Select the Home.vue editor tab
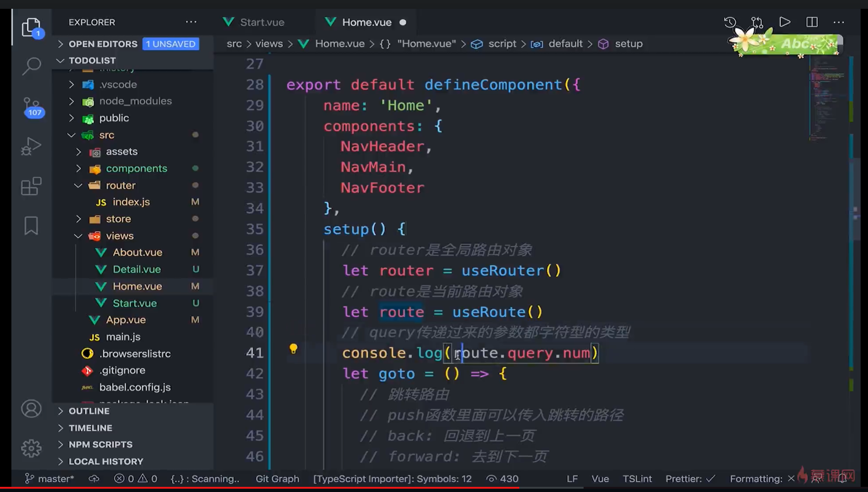Viewport: 868px width, 492px height. 366,22
